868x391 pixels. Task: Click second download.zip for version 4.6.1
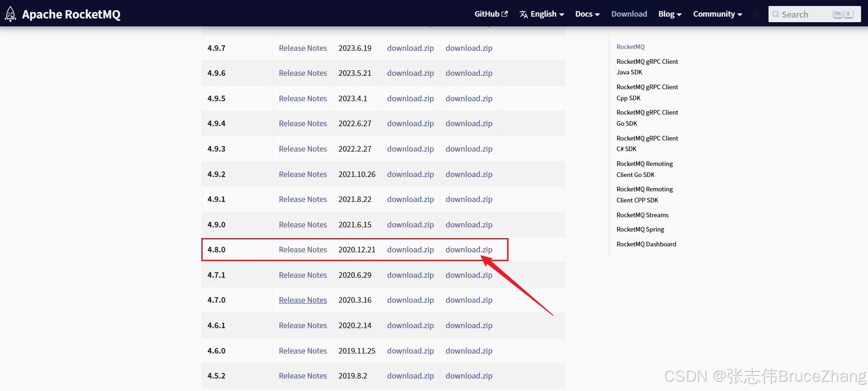pos(469,325)
